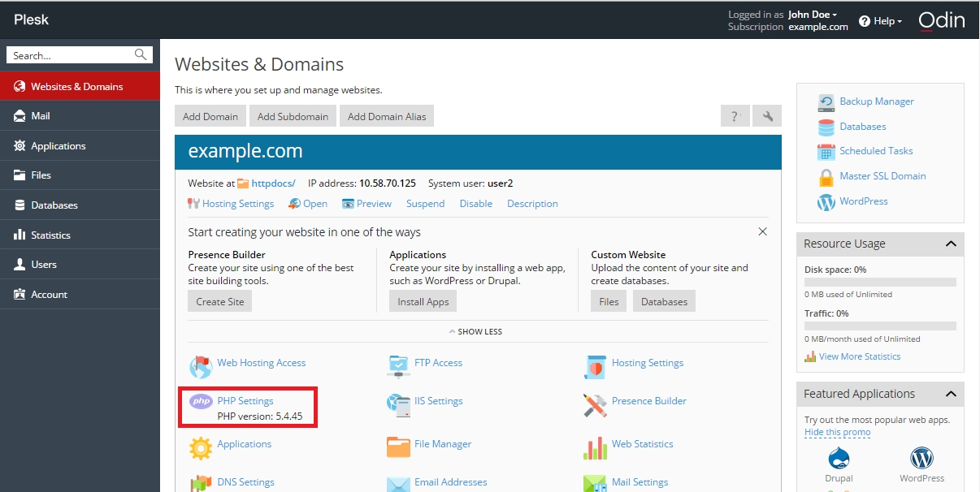Click the Add Subdomain button
Screen dimensions: 980x492
(293, 116)
